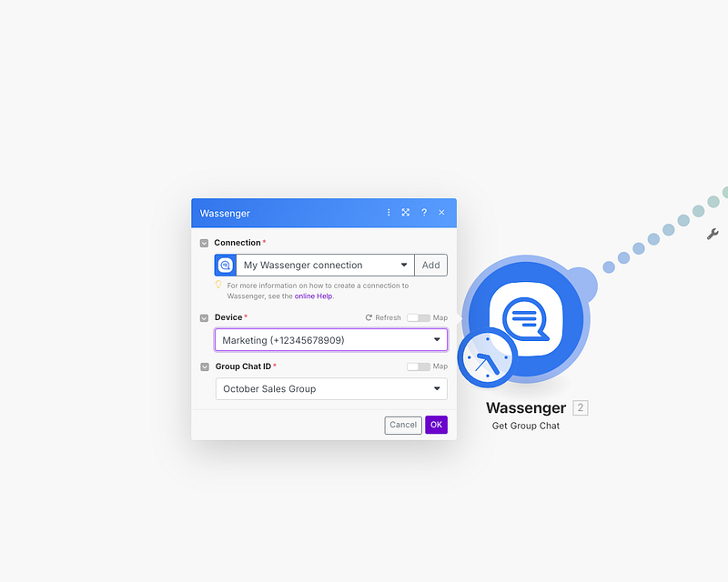Collapse the Group Chat ID section arrow
This screenshot has height=582, width=728.
(205, 366)
